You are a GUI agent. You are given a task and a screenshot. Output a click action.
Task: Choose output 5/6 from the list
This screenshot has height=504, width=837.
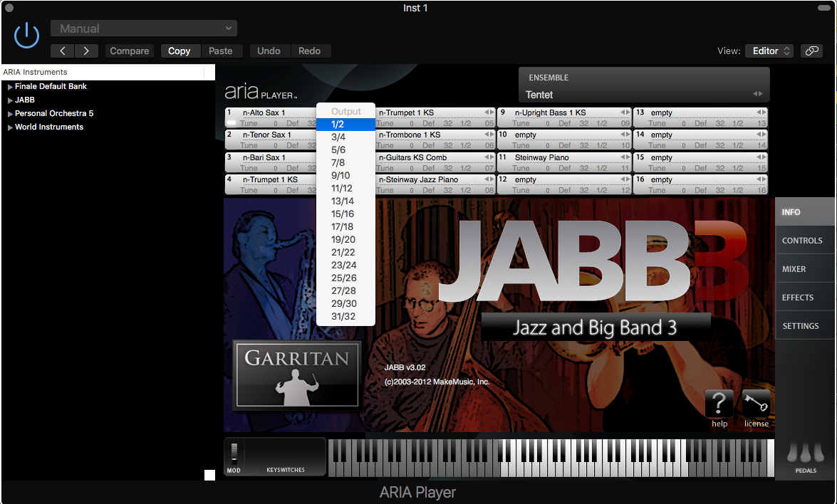click(346, 150)
